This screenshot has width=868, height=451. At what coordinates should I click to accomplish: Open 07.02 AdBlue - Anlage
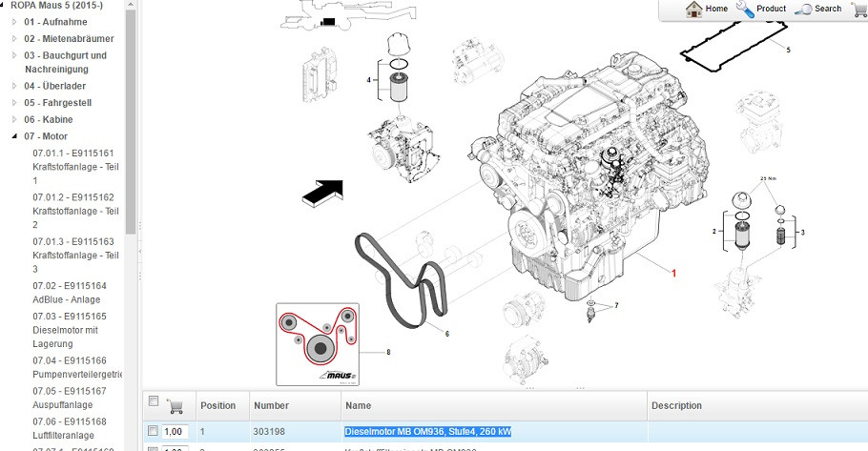(x=70, y=293)
